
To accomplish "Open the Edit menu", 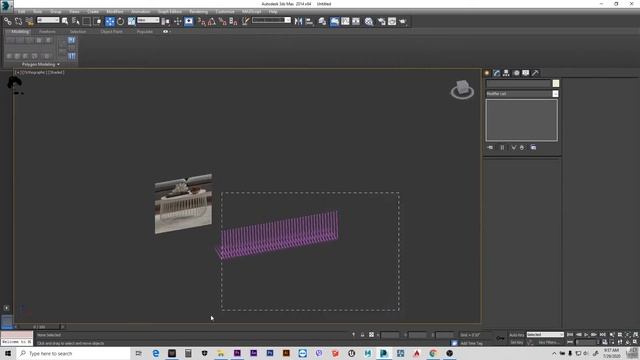I will pos(22,12).
